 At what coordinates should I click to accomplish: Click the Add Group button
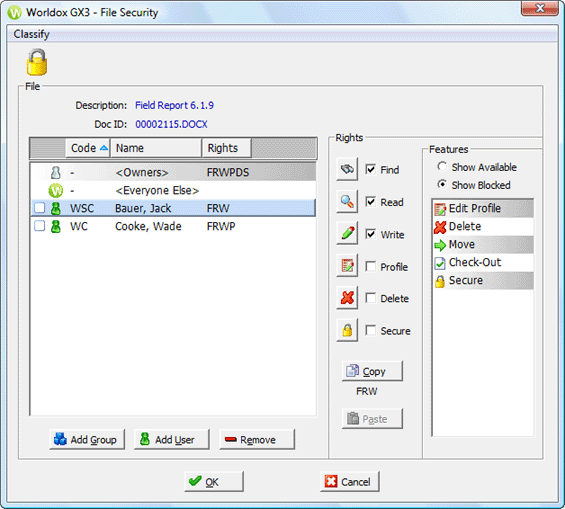(87, 439)
